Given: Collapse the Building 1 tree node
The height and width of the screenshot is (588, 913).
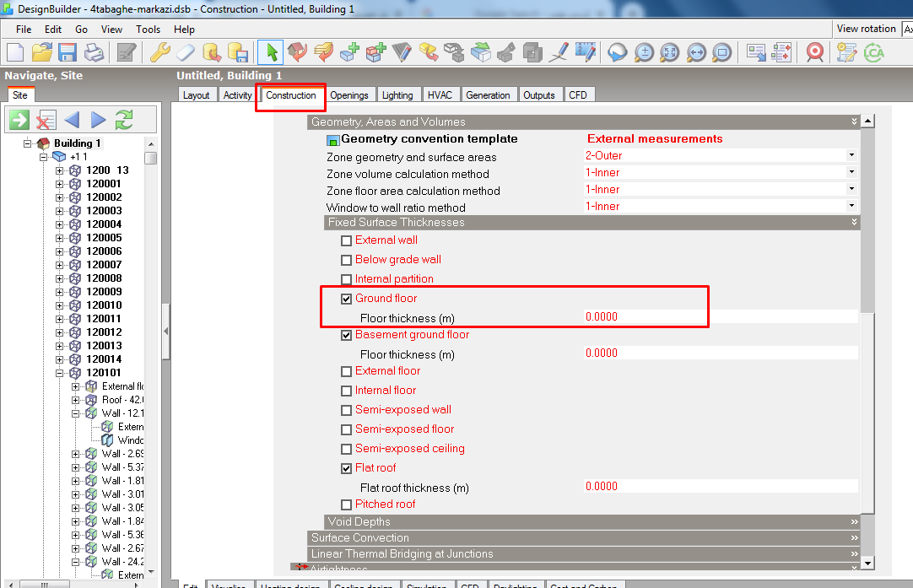Looking at the screenshot, I should point(27,143).
